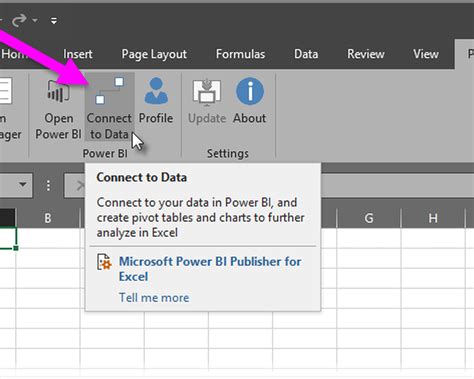Click Microsoft Power BI Publisher for Excel link

tap(210, 269)
